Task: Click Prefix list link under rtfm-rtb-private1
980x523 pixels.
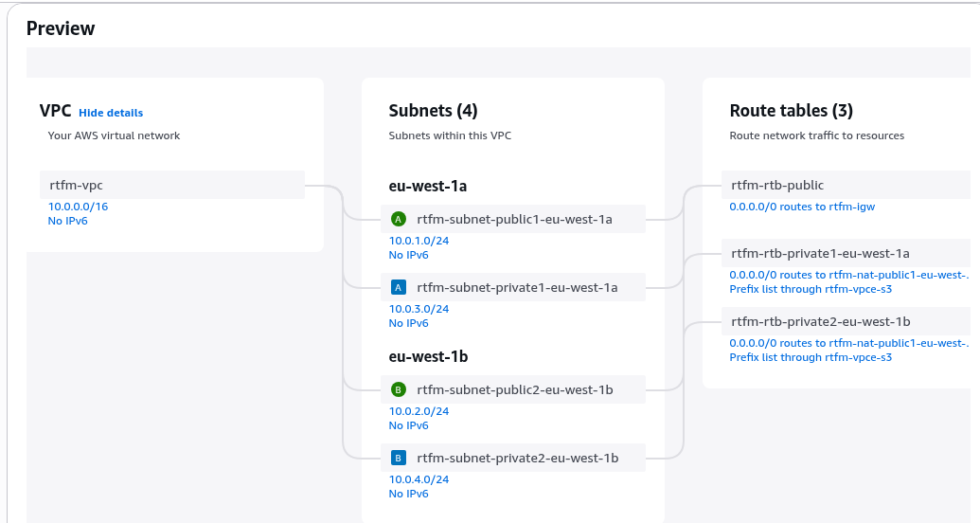Action: click(810, 289)
